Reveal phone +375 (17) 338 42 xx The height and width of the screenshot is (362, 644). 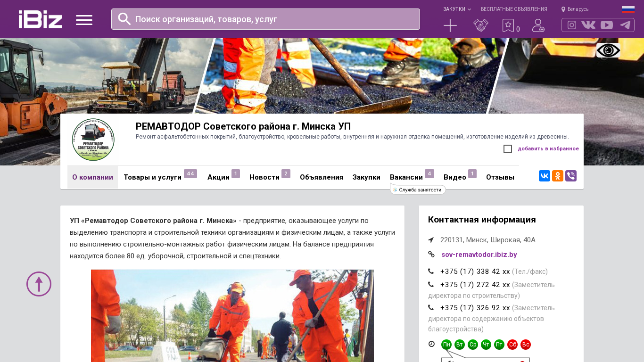(475, 271)
